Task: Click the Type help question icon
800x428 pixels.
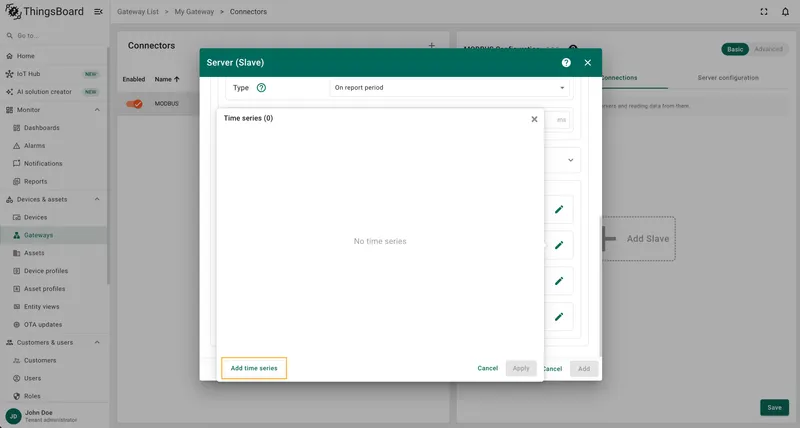Action: (x=261, y=87)
